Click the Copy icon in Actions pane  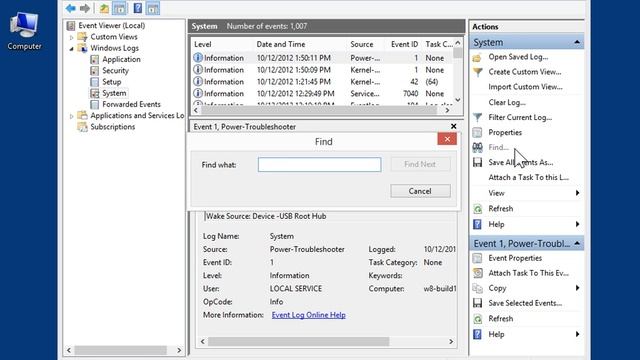coord(477,288)
